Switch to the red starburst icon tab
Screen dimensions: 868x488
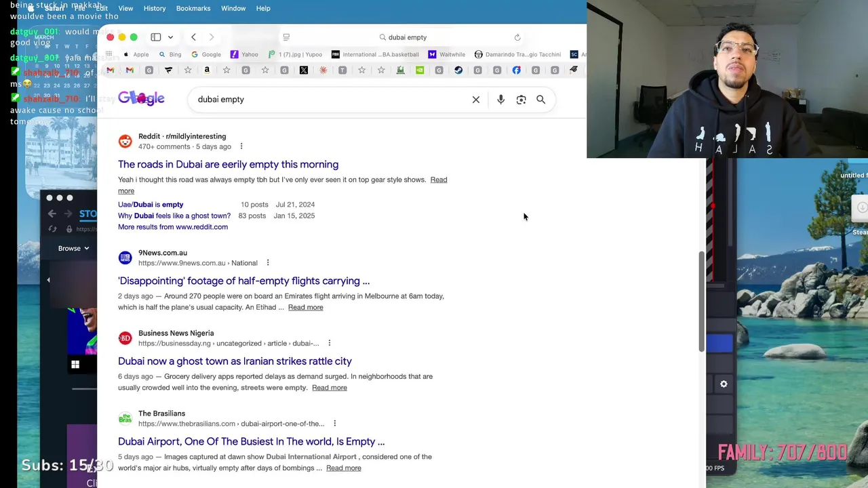point(323,70)
